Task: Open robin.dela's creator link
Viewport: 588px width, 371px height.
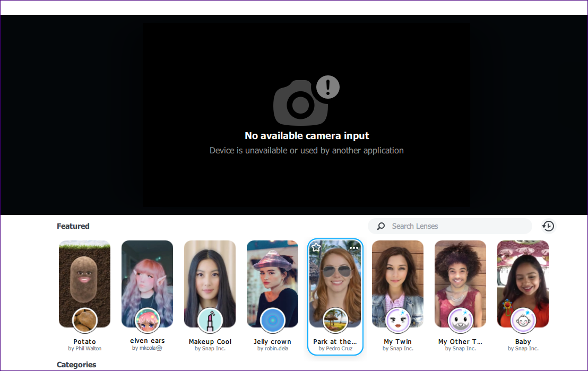Action: [272, 349]
